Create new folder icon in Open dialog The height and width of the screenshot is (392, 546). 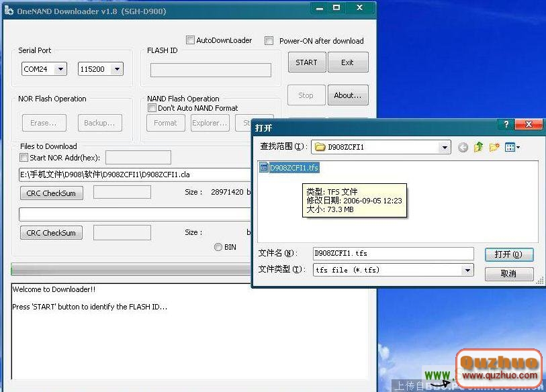pyautogui.click(x=494, y=147)
